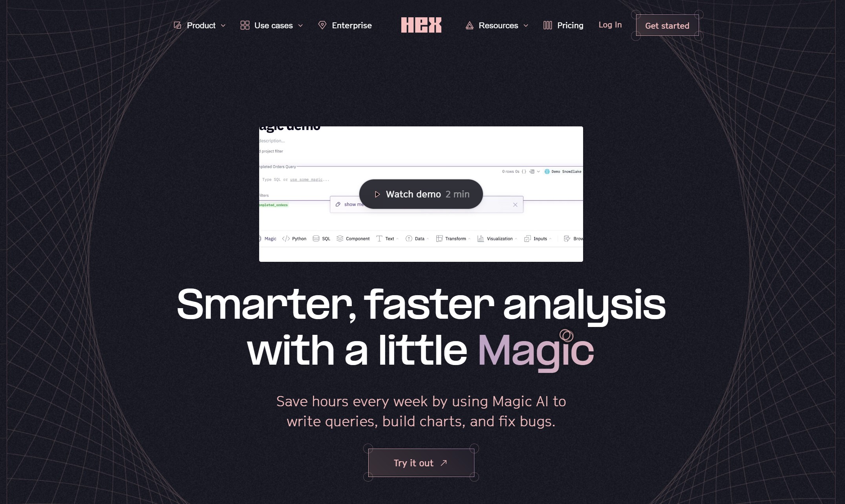Expand the Product navigation dropdown

(x=201, y=25)
